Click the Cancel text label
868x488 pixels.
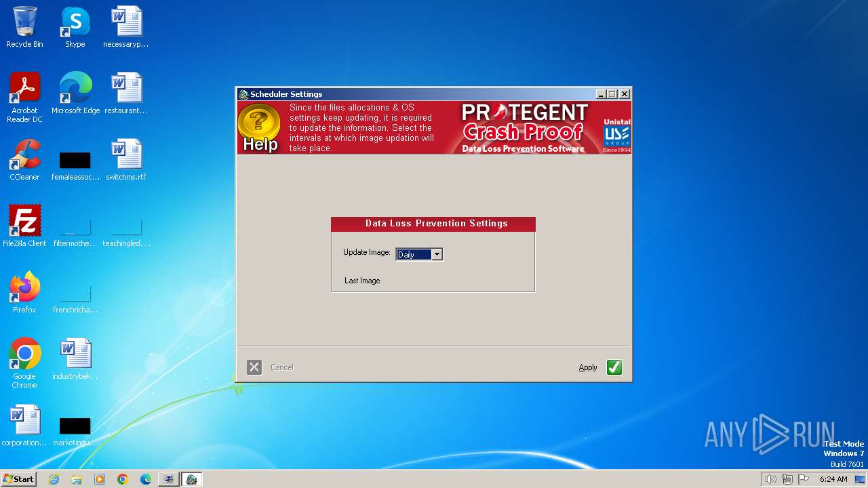[282, 367]
